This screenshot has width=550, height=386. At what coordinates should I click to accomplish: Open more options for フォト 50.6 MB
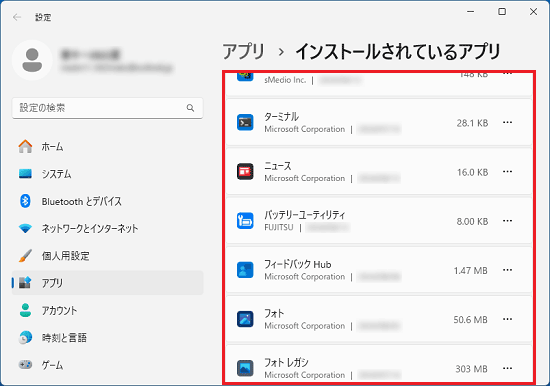coord(507,319)
